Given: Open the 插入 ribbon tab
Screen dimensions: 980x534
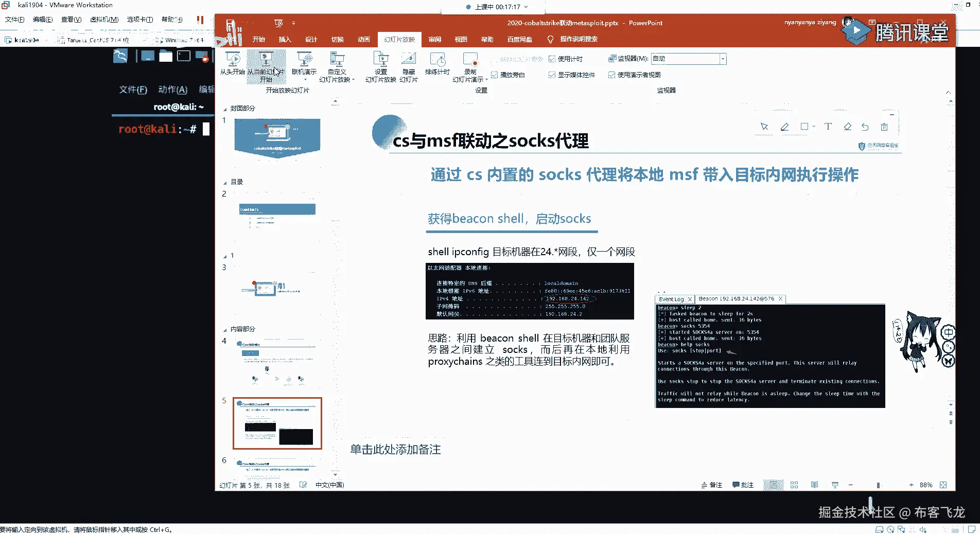Looking at the screenshot, I should click(x=285, y=40).
